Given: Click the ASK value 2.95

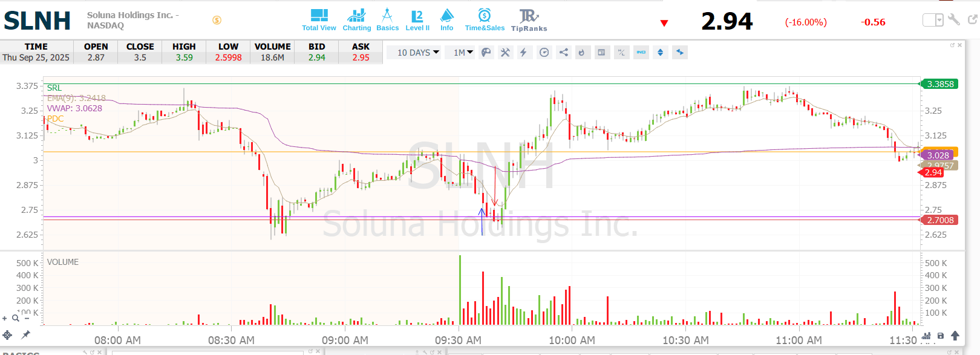Looking at the screenshot, I should [361, 57].
